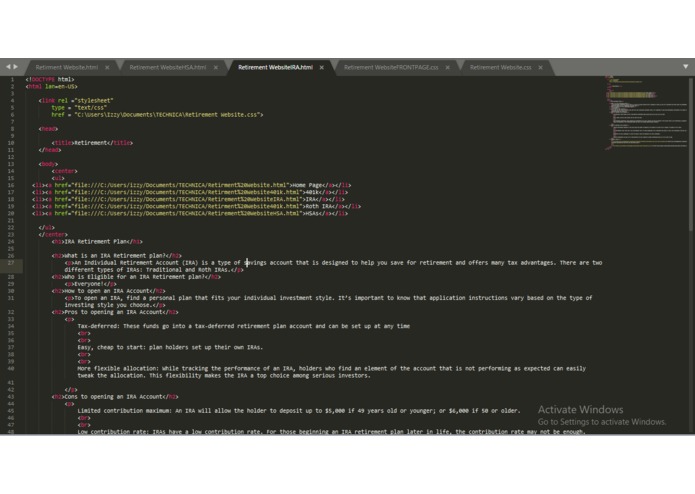Close the Retirement WebsiteHSA.html tab
The height and width of the screenshot is (494, 695).
click(215, 68)
